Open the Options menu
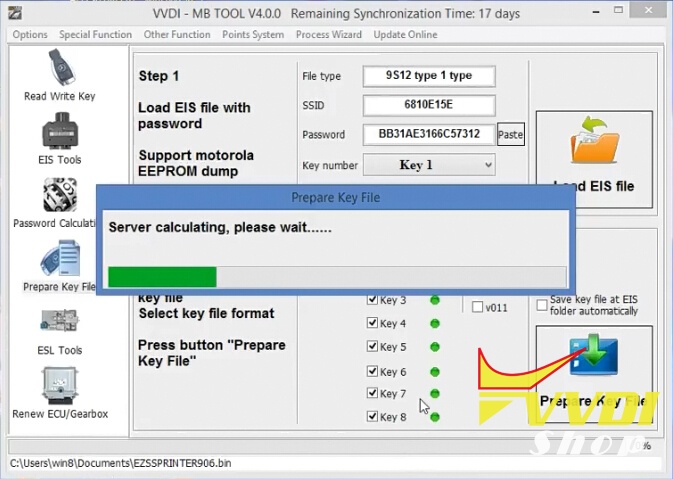 30,34
